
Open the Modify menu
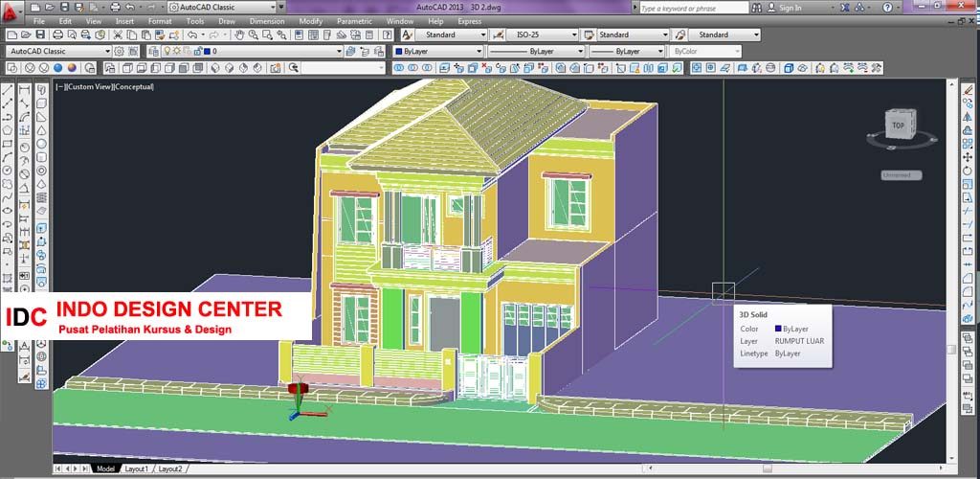[311, 21]
